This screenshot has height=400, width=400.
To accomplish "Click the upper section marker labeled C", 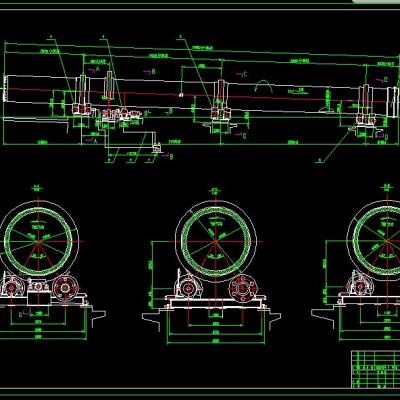I will [x=245, y=74].
